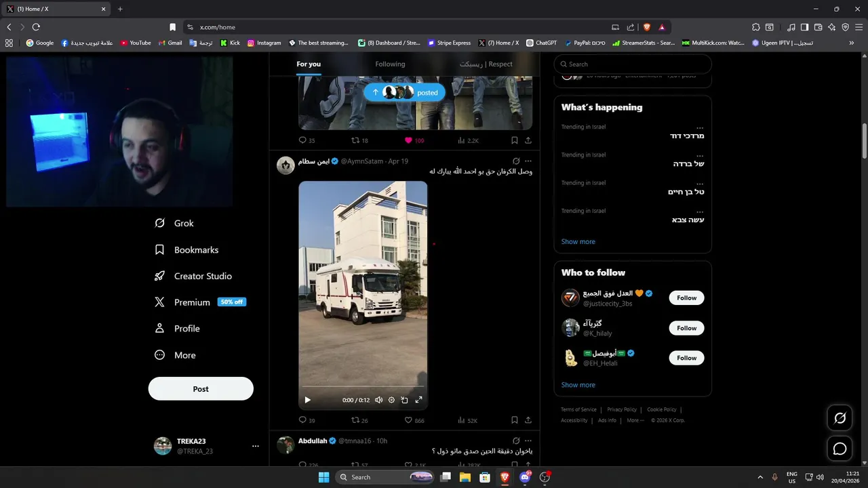
Task: View analytics showing 2.2K views
Action: click(468, 140)
